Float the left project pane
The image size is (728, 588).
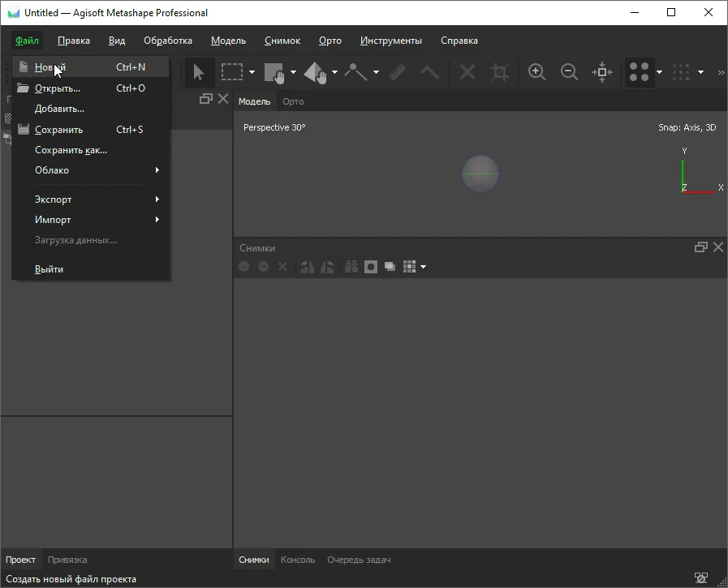pyautogui.click(x=205, y=99)
